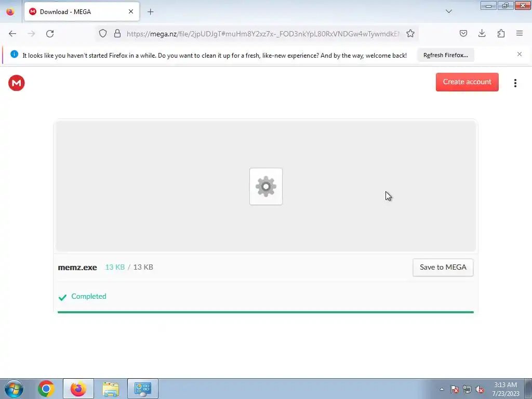Click the Create account button

click(x=467, y=82)
